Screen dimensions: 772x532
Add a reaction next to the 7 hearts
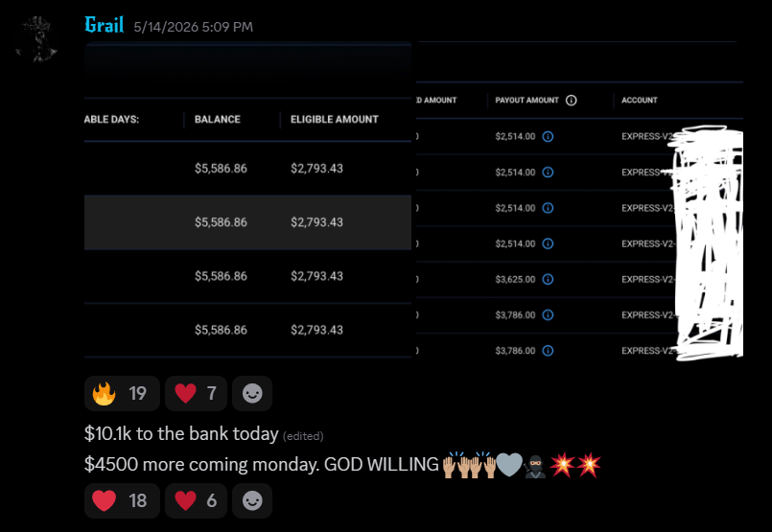point(252,393)
